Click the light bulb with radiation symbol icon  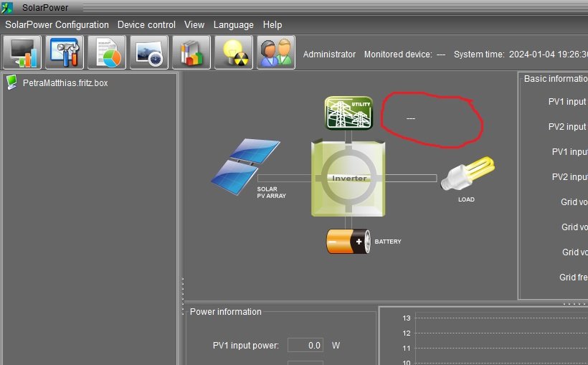pos(234,53)
